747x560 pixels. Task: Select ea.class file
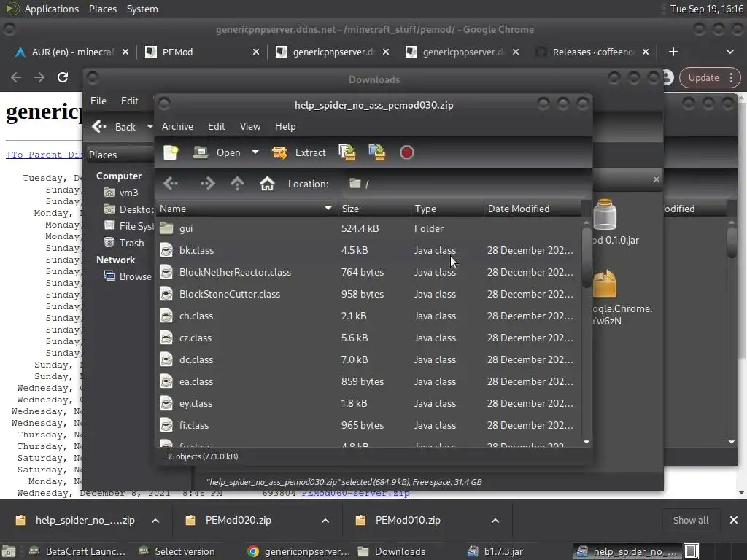[x=368, y=381]
